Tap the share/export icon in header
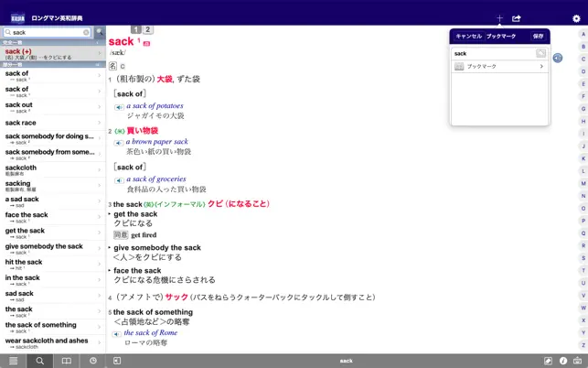Image resolution: width=588 pixels, height=368 pixels. coord(517,18)
